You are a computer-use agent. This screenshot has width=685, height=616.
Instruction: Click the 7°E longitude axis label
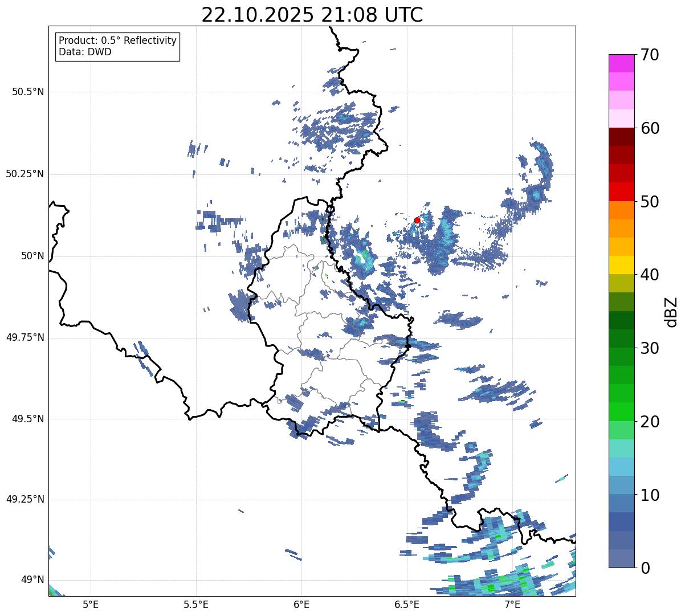512,604
